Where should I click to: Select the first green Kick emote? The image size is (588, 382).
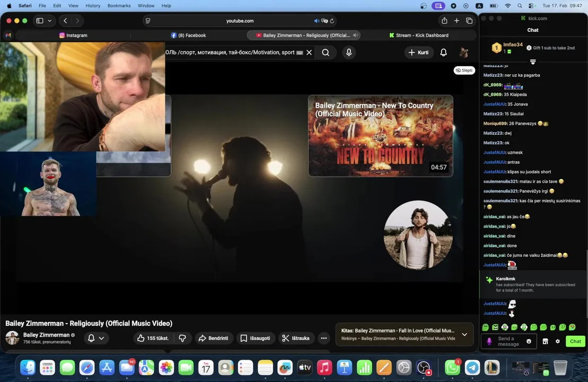[x=485, y=327]
